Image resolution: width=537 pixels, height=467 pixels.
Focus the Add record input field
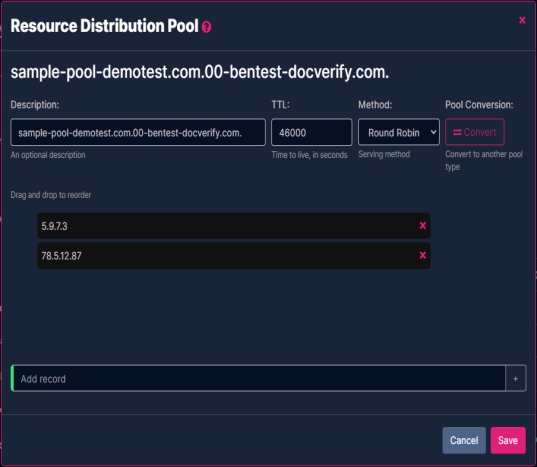click(259, 379)
